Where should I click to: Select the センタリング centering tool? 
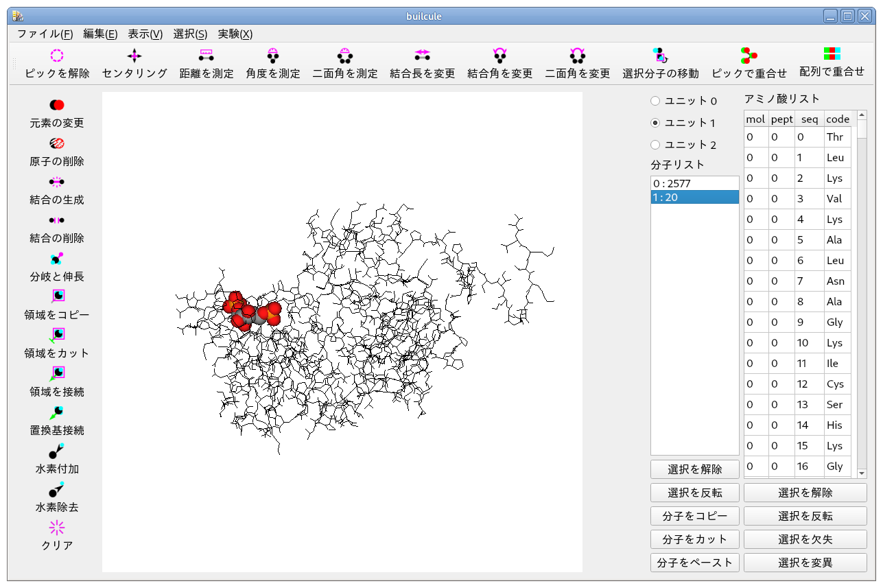click(134, 56)
